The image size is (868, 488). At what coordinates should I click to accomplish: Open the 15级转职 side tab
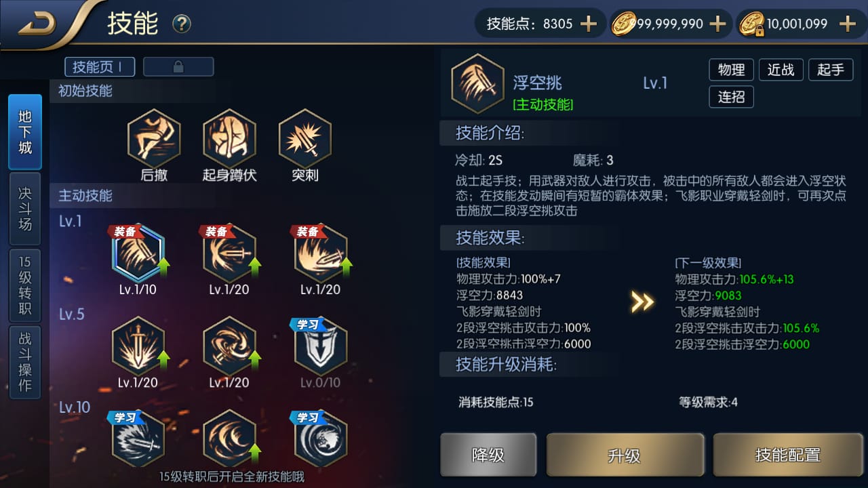coord(25,285)
